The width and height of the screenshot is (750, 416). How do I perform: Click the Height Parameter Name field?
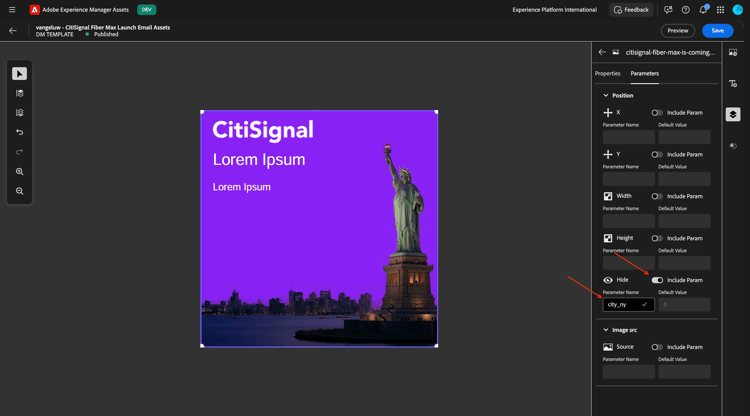pos(629,263)
